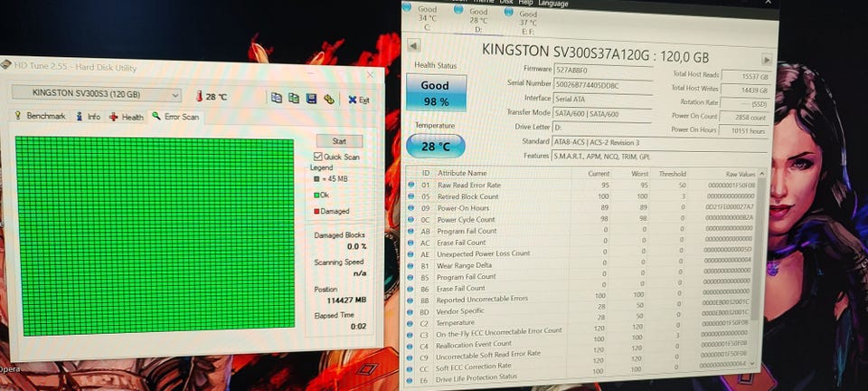Image resolution: width=868 pixels, height=391 pixels.
Task: Click the Firmware field 527ABBF0
Action: 602,70
